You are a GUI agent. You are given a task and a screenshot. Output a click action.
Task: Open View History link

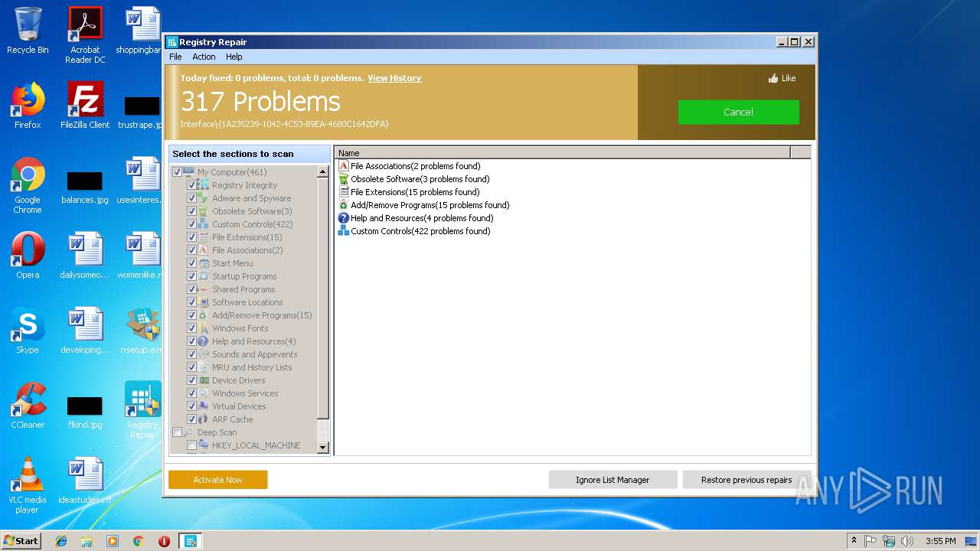click(x=394, y=78)
